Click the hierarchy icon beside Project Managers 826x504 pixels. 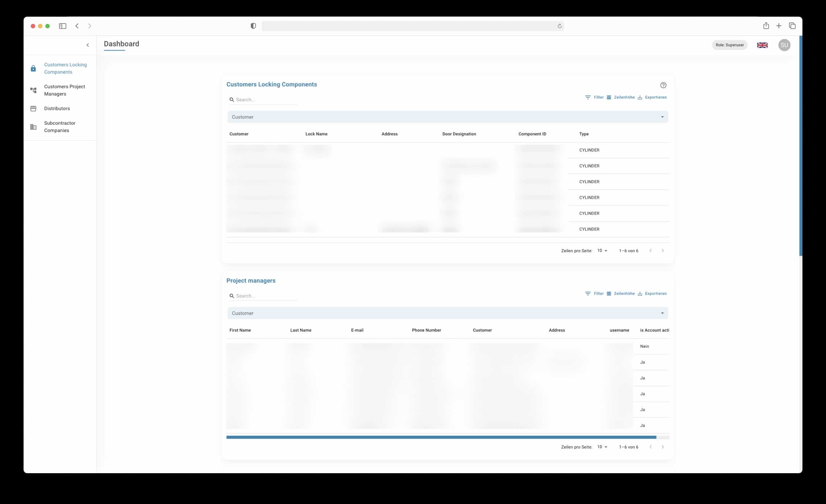tap(33, 90)
